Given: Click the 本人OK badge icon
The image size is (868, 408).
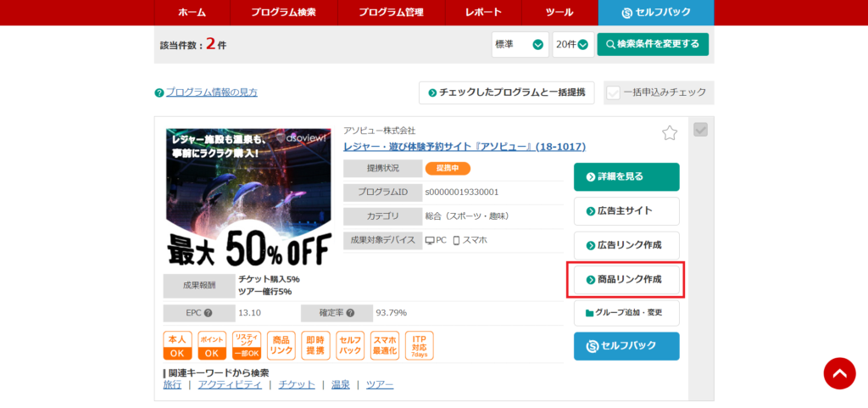Looking at the screenshot, I should 177,345.
